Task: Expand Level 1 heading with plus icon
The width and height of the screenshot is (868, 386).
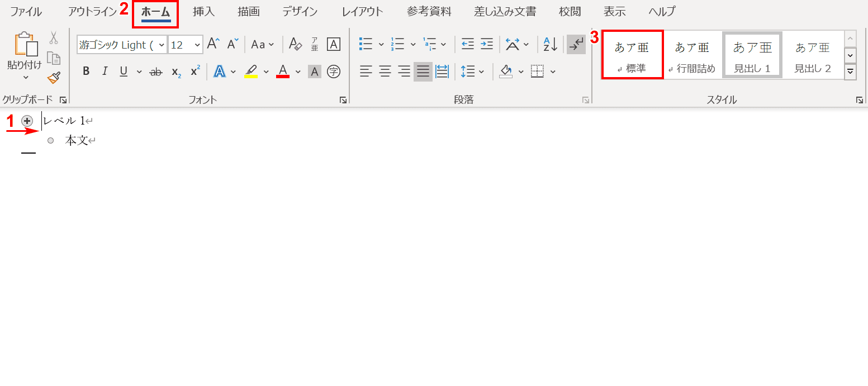Action: [x=27, y=121]
